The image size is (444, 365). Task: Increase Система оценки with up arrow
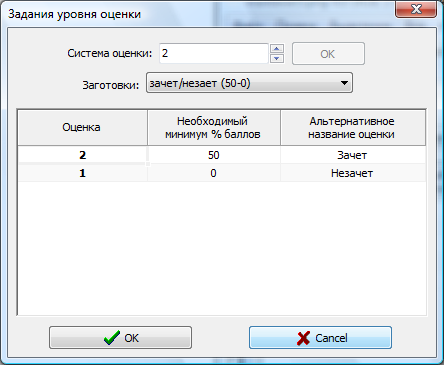277,49
